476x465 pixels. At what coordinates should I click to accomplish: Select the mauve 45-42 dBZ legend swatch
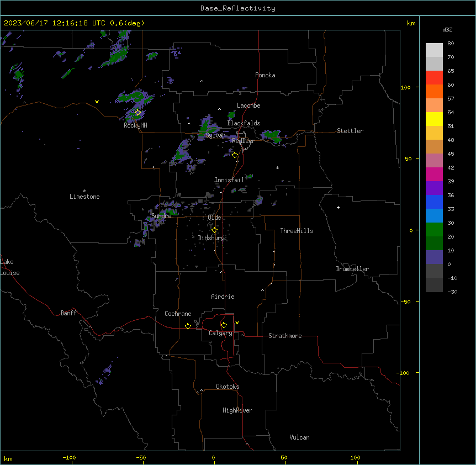click(x=434, y=160)
